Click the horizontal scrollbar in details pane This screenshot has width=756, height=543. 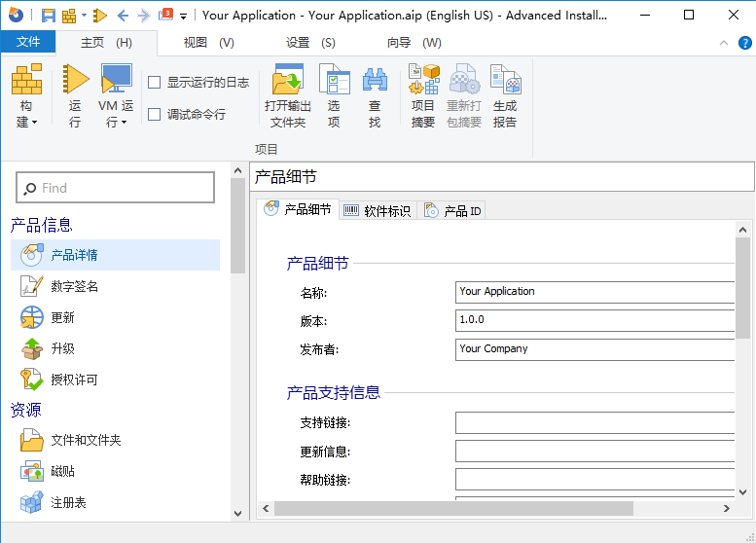click(x=453, y=508)
